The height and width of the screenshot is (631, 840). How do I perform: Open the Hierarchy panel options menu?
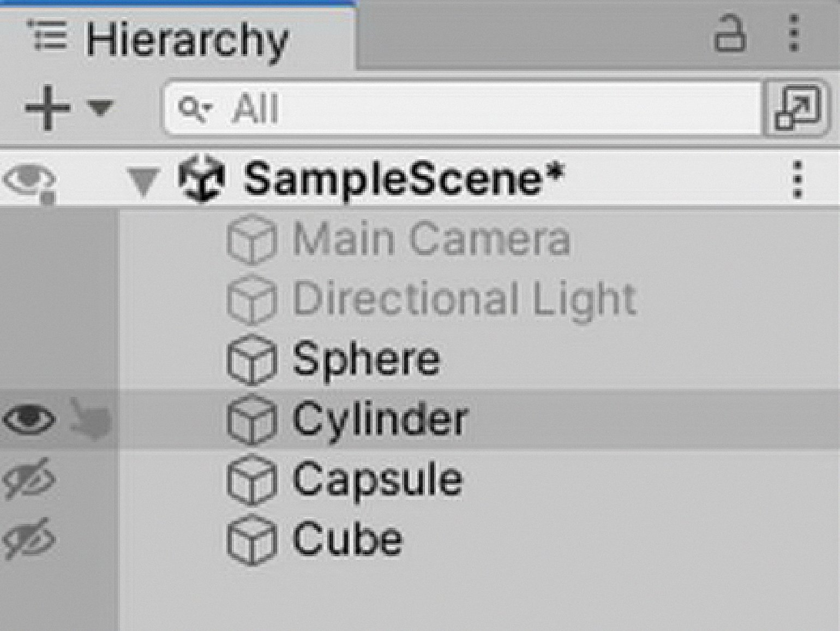(794, 34)
